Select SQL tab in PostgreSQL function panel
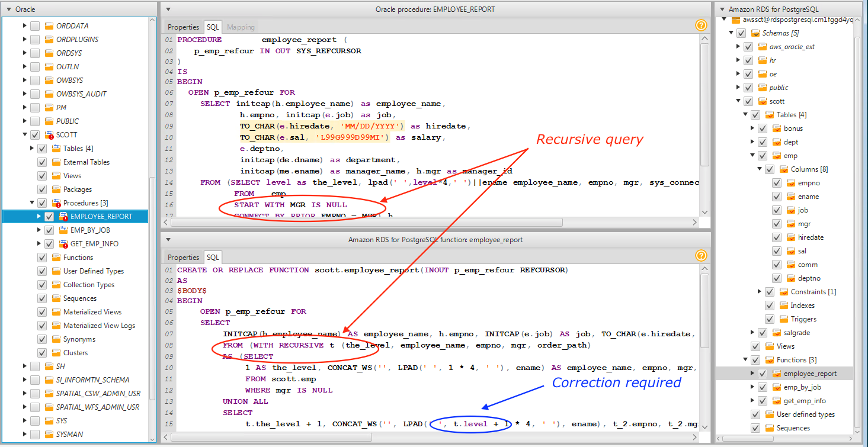The image size is (868, 447). pyautogui.click(x=213, y=258)
